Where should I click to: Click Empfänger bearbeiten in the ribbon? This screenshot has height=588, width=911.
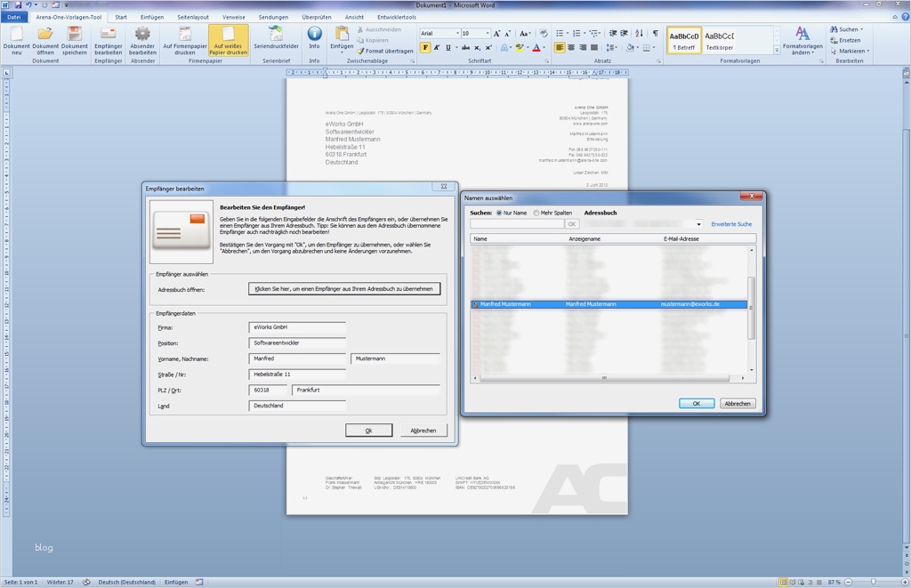(x=108, y=40)
